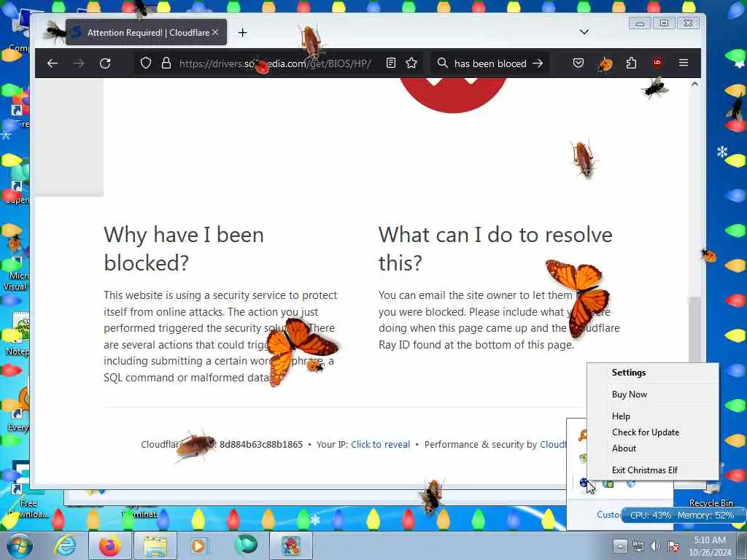The height and width of the screenshot is (560, 747).
Task: Toggle reader view in the address bar
Action: pyautogui.click(x=391, y=63)
